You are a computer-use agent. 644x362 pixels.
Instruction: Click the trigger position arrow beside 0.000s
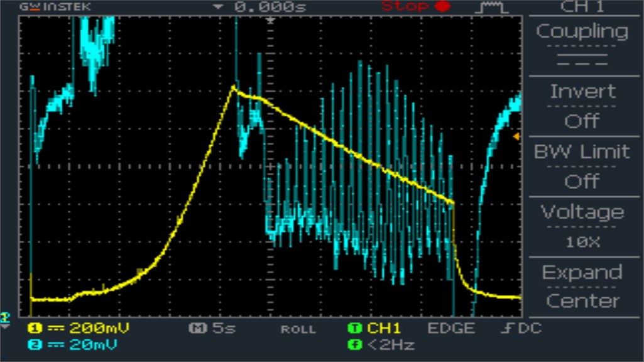pyautogui.click(x=218, y=6)
